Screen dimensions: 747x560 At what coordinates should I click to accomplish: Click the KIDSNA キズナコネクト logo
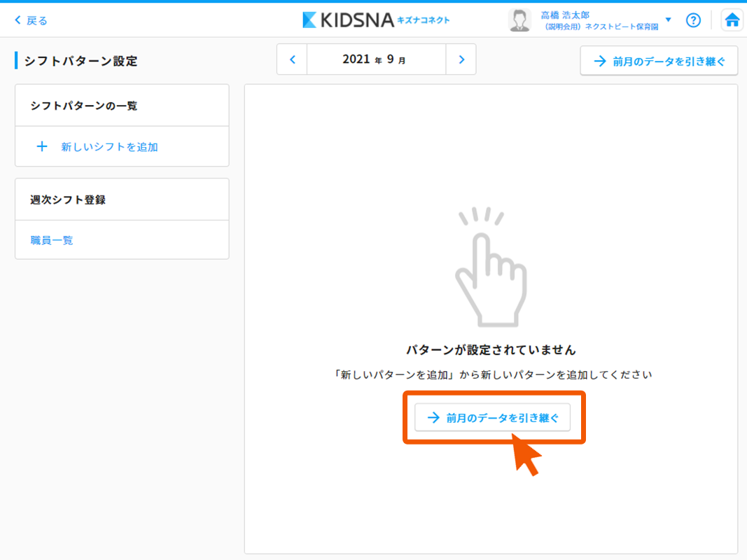376,20
